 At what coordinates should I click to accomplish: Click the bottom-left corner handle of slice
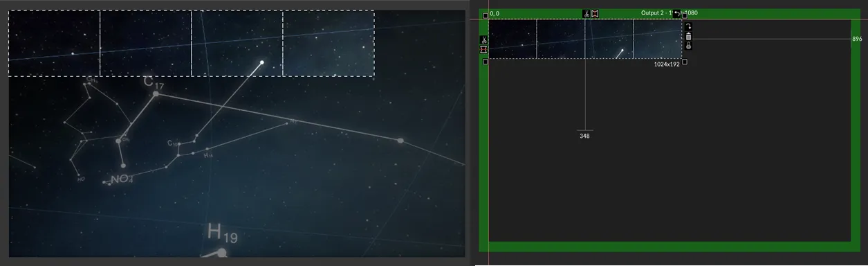tap(486, 62)
